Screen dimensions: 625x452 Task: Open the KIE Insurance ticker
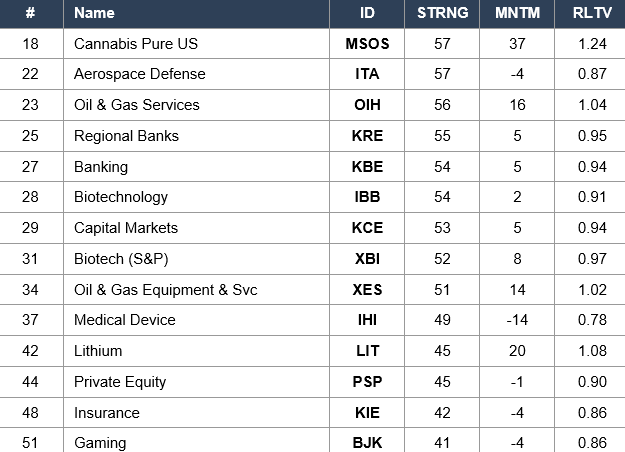pos(367,413)
